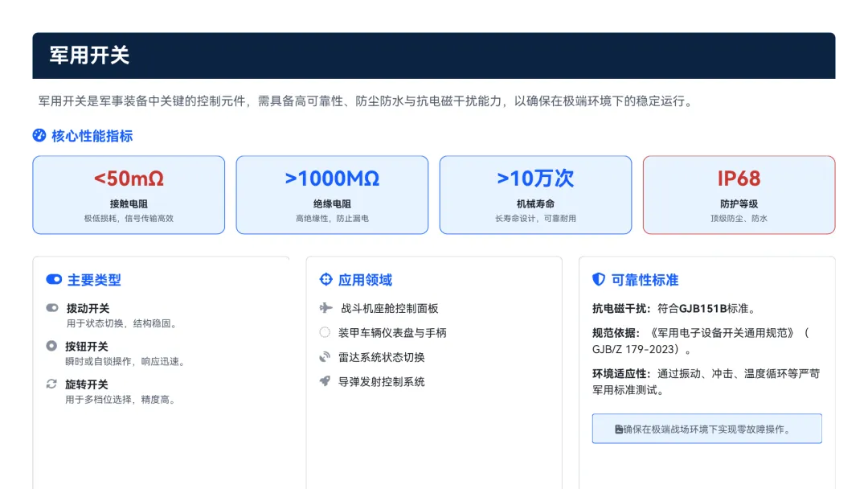Screen dimensions: 868x489
Task: Select the >10万次 机械寿命 card
Action: click(535, 195)
